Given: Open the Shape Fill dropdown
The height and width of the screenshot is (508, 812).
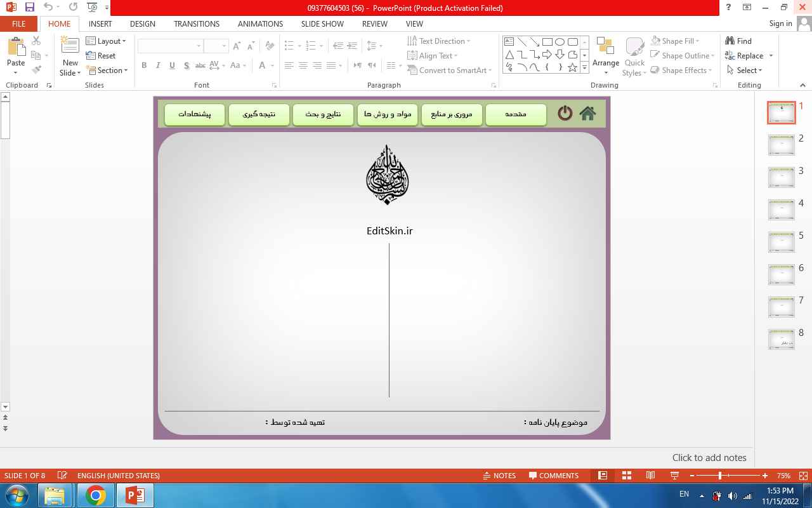Looking at the screenshot, I should point(677,41).
